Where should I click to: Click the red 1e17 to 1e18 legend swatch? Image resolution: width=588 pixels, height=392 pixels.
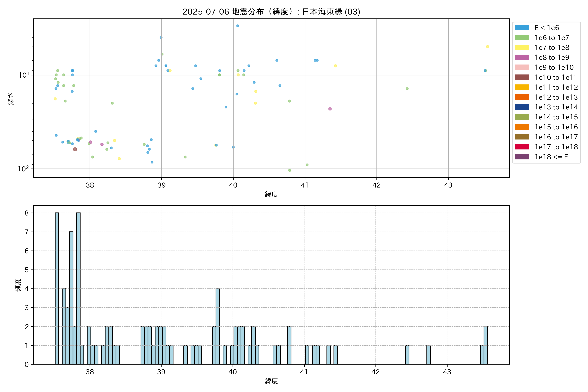click(522, 147)
